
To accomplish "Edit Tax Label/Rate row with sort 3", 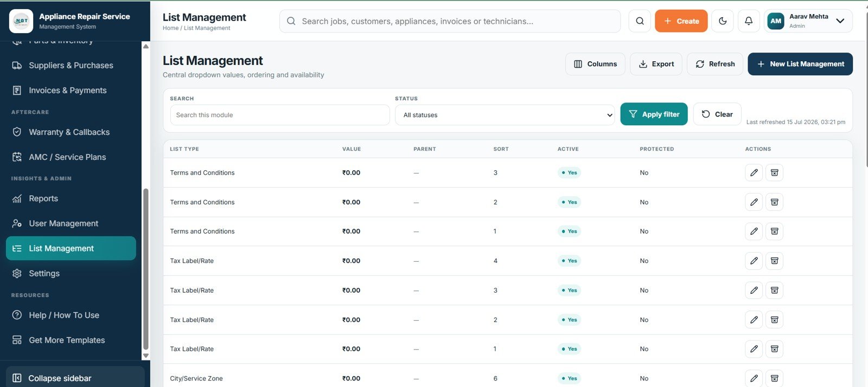I will pyautogui.click(x=754, y=291).
